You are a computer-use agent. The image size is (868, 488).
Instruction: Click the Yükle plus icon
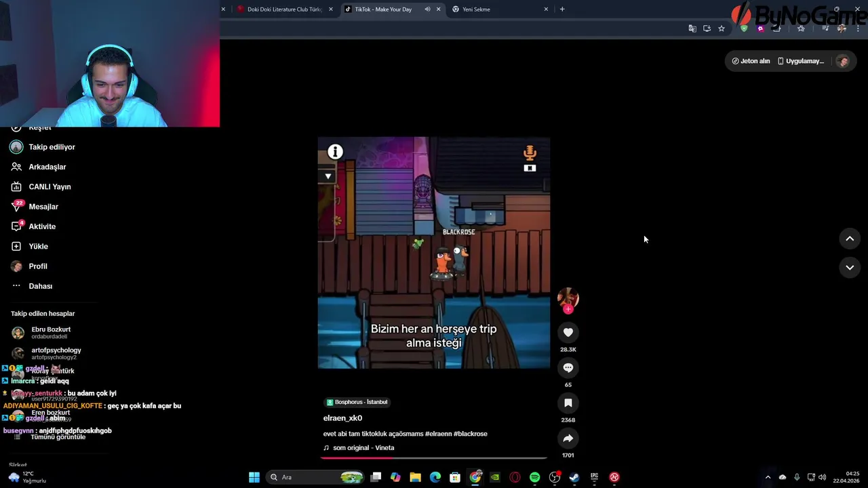(x=16, y=246)
